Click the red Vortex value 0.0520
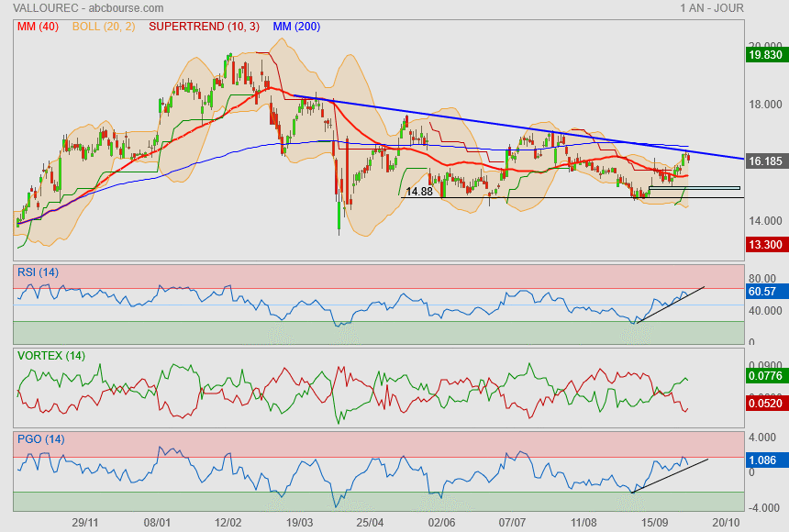 [764, 403]
